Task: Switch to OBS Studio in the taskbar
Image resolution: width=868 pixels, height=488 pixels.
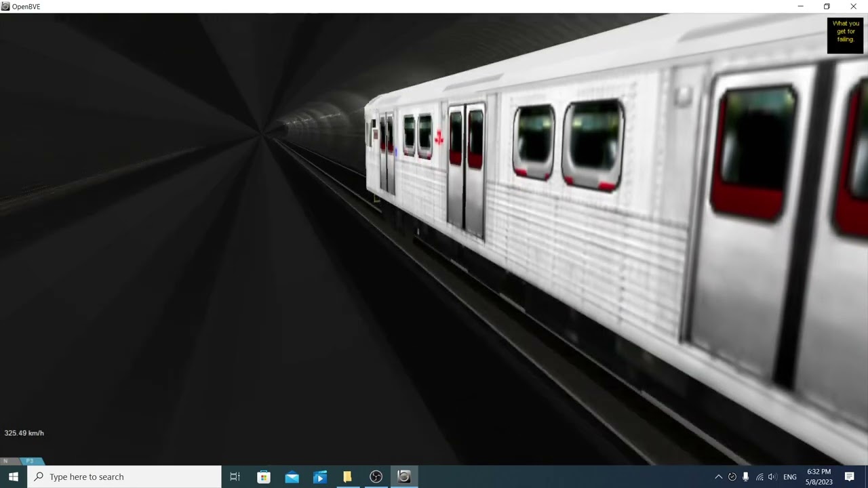Action: [x=376, y=476]
